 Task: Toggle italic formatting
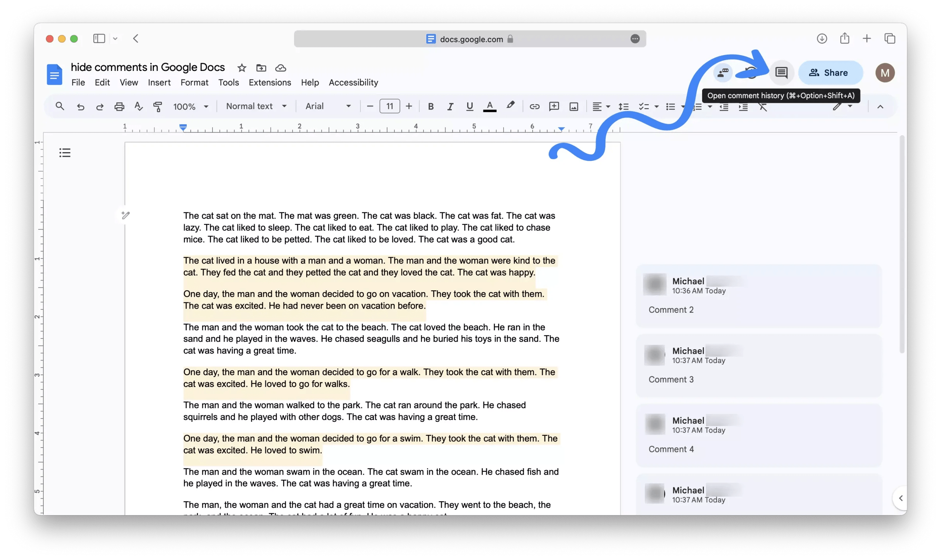pyautogui.click(x=450, y=107)
